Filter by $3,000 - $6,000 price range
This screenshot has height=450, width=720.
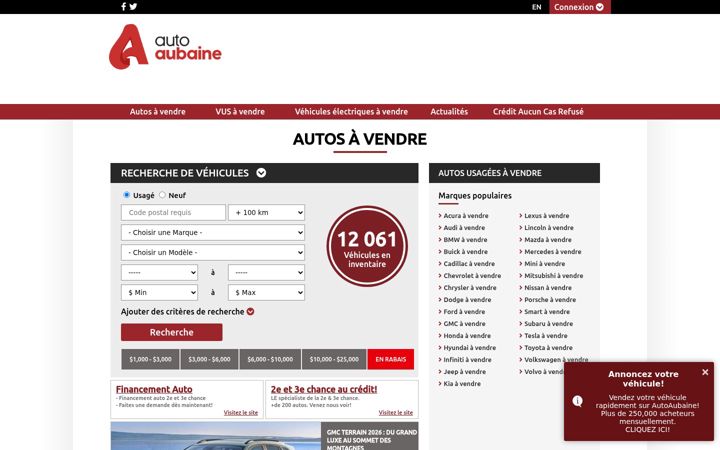coord(209,359)
